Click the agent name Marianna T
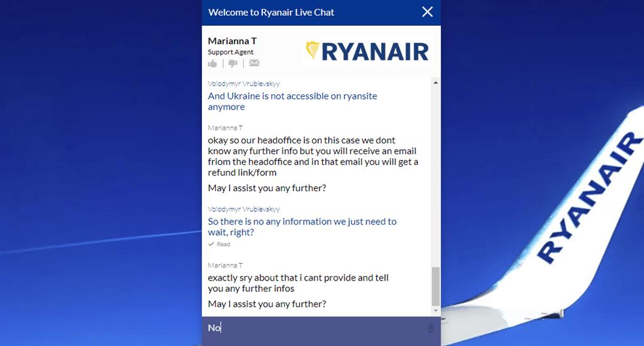Image resolution: width=644 pixels, height=346 pixels. [x=232, y=41]
